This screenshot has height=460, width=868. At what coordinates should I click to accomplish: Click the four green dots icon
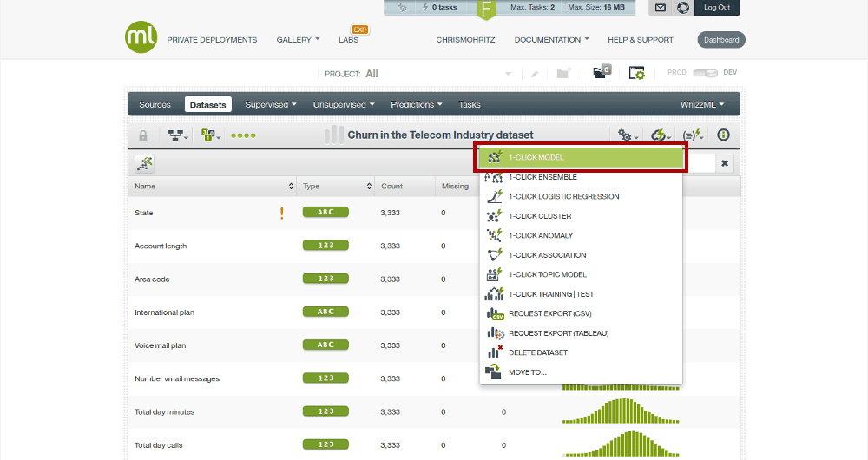click(x=243, y=135)
